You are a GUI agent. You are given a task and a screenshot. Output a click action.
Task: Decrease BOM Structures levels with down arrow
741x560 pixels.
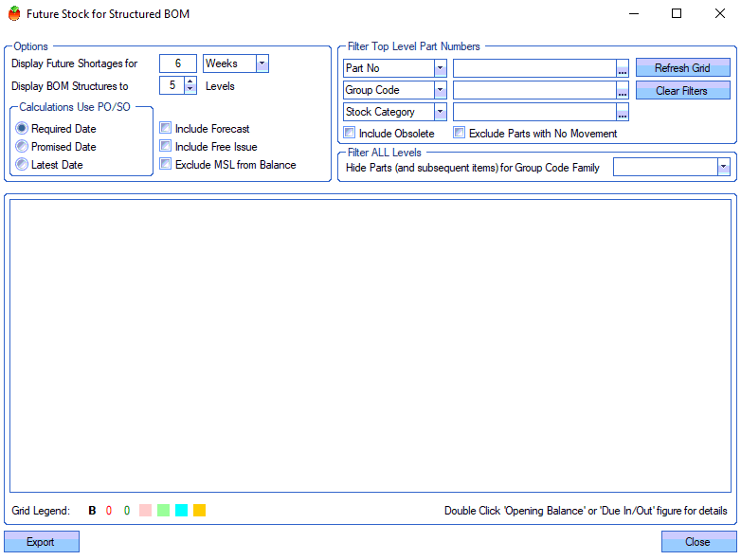[x=190, y=90]
